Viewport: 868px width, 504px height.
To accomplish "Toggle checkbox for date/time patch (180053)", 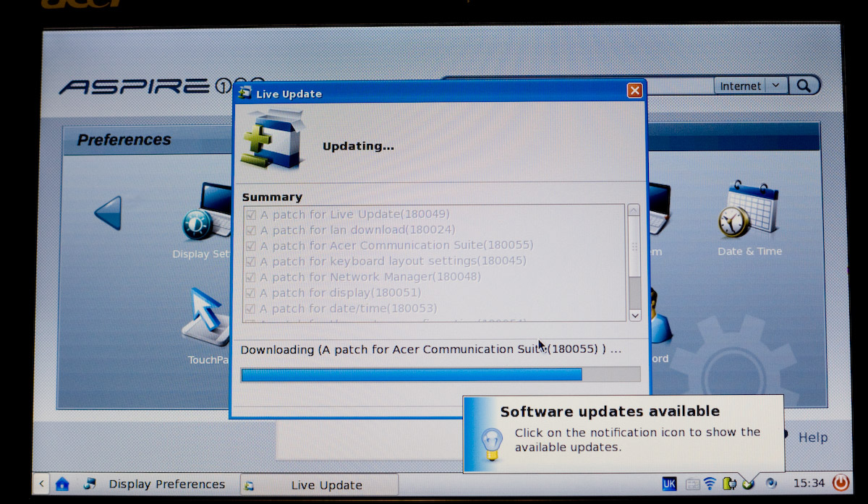I will (x=251, y=309).
